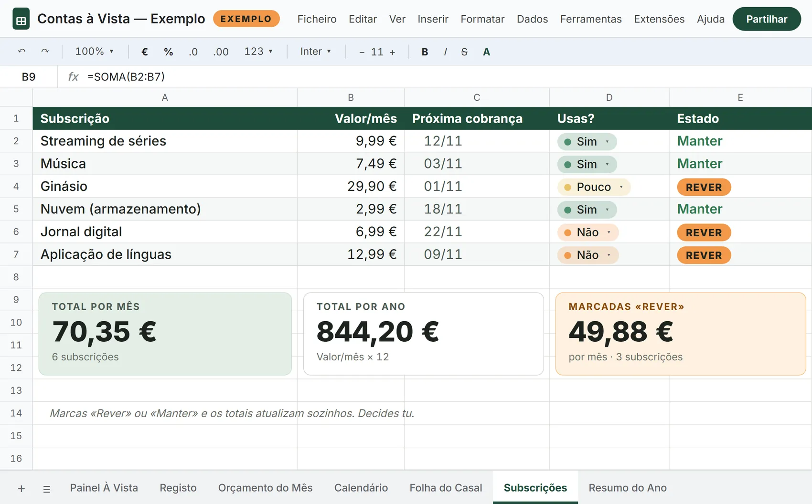The height and width of the screenshot is (504, 812).
Task: Apply euro currency format
Action: [x=145, y=52]
